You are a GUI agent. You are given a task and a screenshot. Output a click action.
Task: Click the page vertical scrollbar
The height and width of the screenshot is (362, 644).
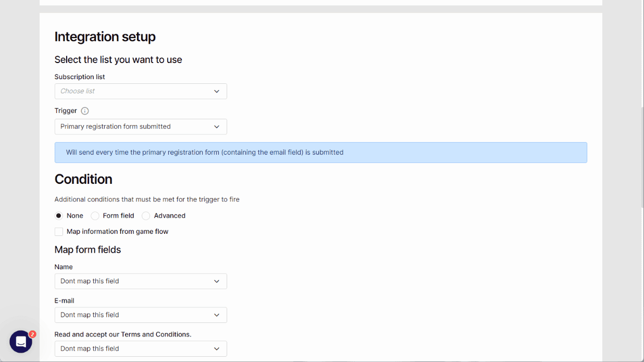pyautogui.click(x=641, y=156)
